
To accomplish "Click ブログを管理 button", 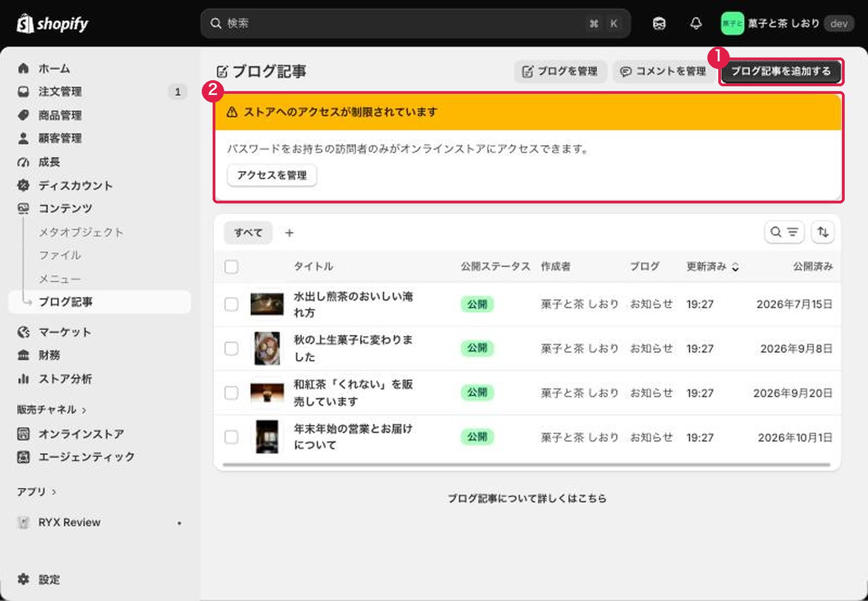I will [x=560, y=71].
